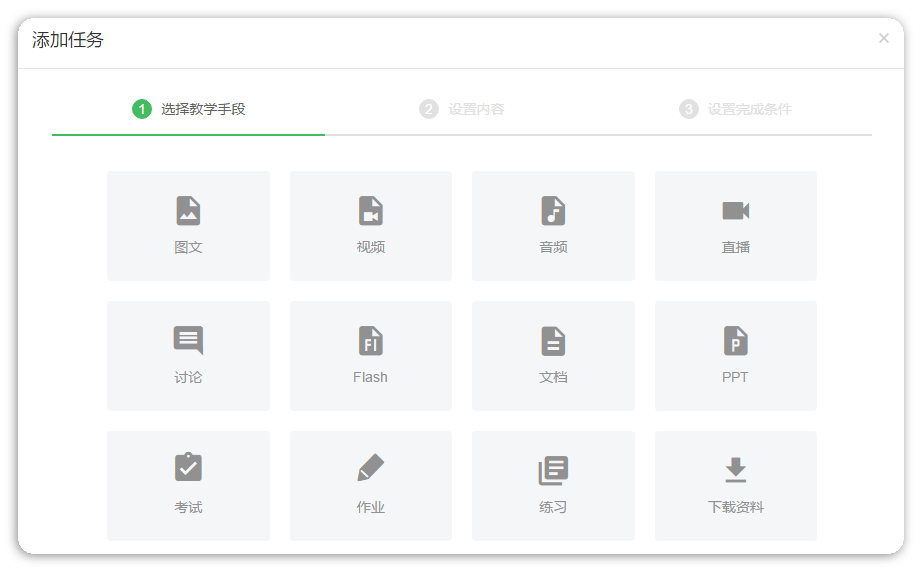Pick the PPT file icon

[x=736, y=341]
